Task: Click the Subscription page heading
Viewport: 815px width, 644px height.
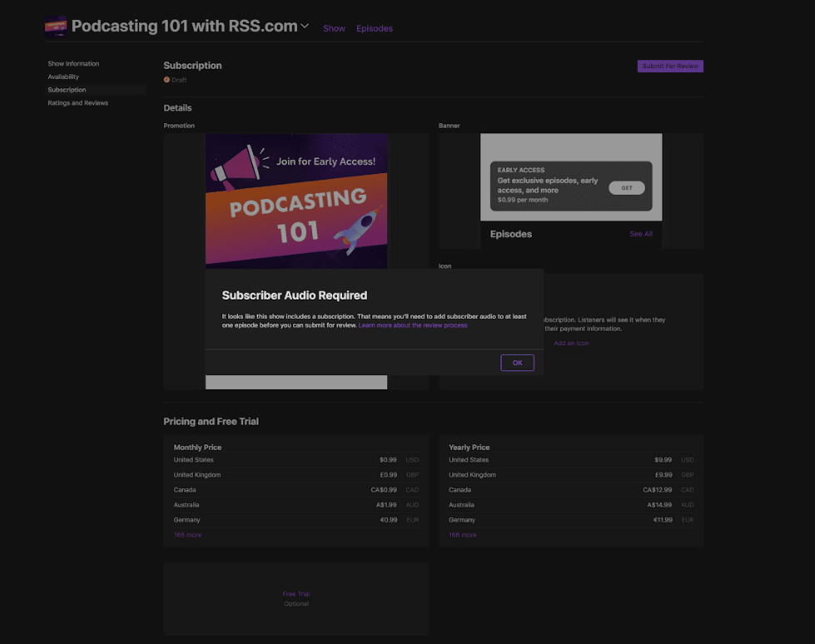Action: coord(193,66)
